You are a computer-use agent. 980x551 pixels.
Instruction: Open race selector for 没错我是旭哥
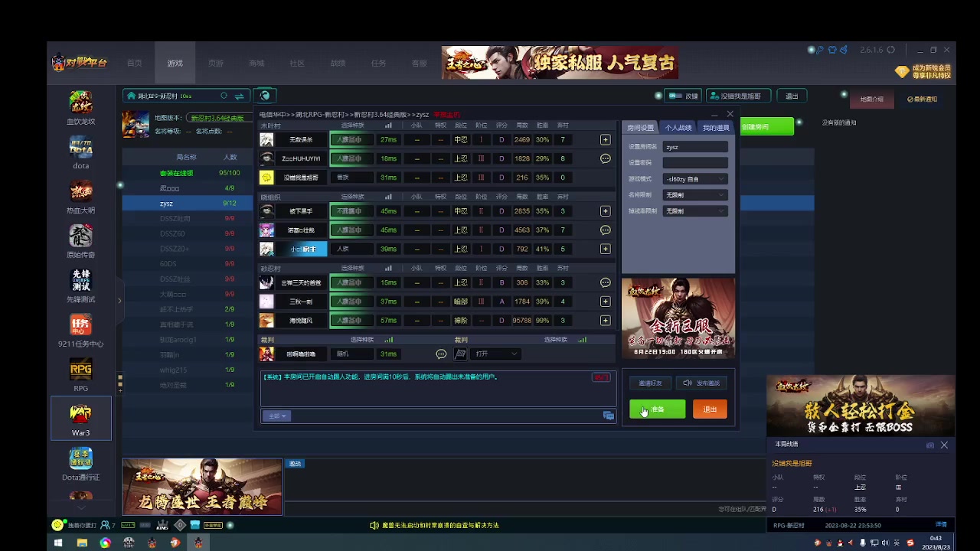click(351, 178)
